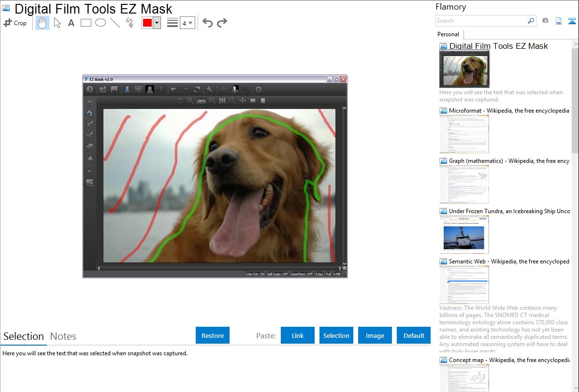Open the line width dropdown showing 4
The image size is (579, 392).
coord(188,23)
